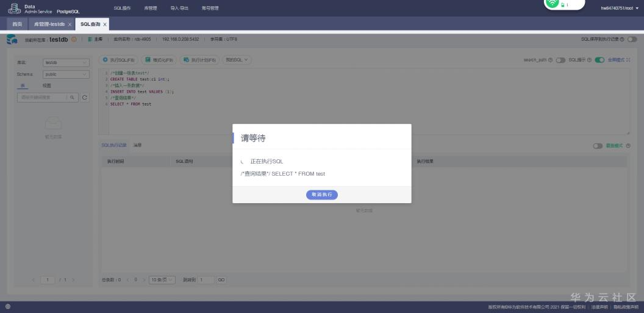This screenshot has height=313, width=644.
Task: Click the magnifier search icon in sidebar
Action: tap(72, 98)
